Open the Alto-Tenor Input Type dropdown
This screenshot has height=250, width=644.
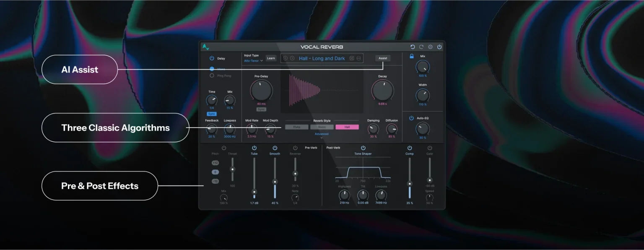tap(254, 60)
